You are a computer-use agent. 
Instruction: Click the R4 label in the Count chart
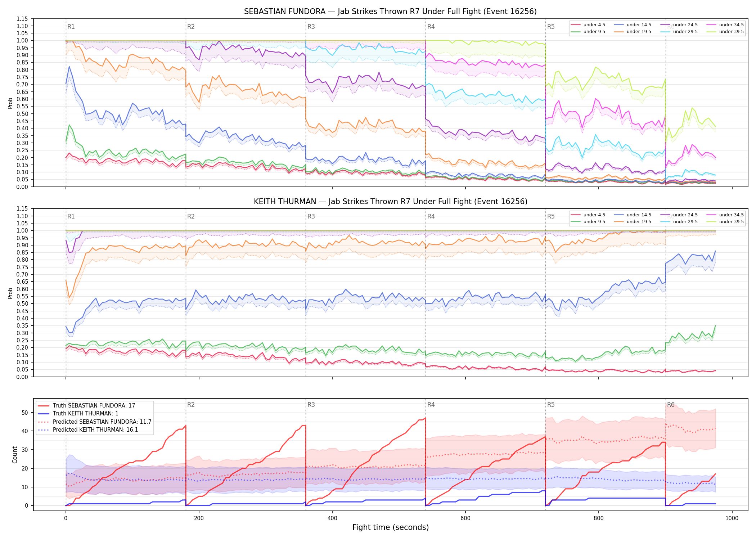click(431, 405)
